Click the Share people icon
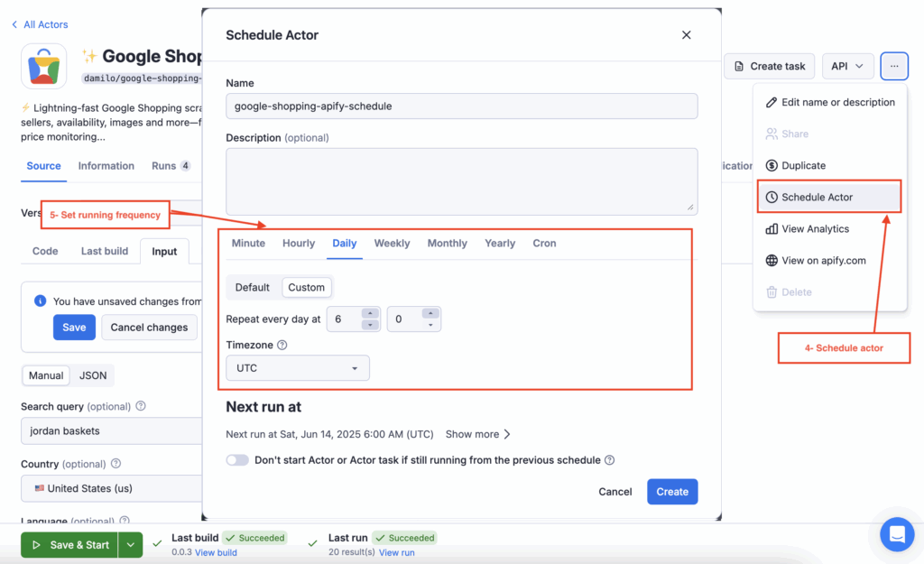The width and height of the screenshot is (924, 564). click(x=772, y=134)
